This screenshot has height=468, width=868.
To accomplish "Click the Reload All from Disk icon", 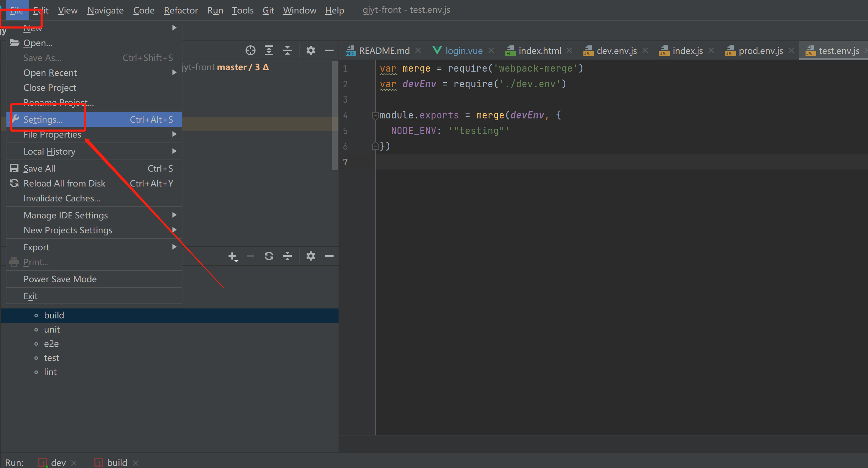I will [x=14, y=183].
